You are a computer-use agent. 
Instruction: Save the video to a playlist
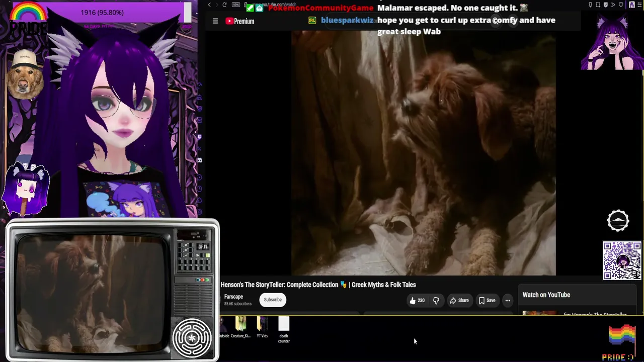pos(487,301)
